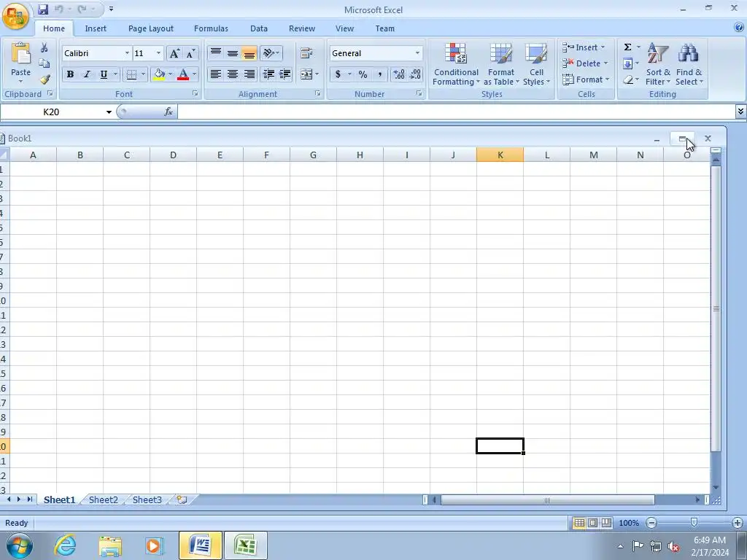This screenshot has width=747, height=560.
Task: Click the Insert Function fx button
Action: tap(169, 112)
